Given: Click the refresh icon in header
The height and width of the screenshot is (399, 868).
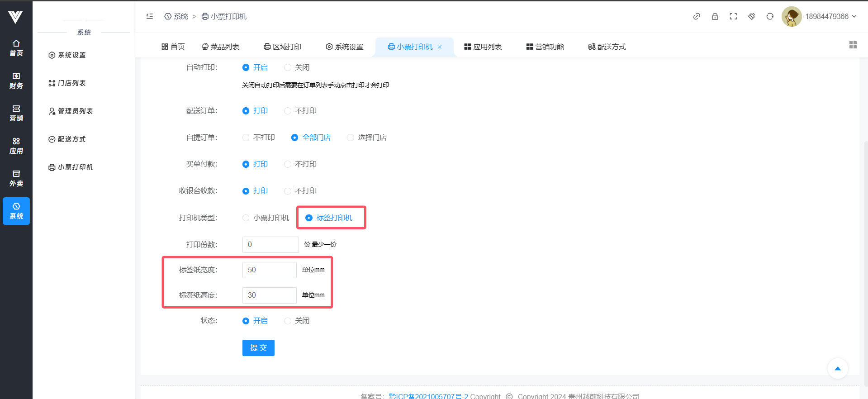Looking at the screenshot, I should point(770,16).
